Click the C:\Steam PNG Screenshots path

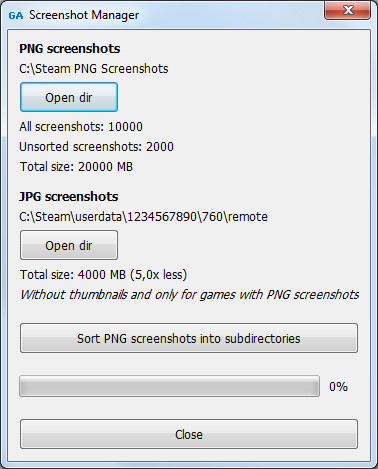tap(94, 69)
